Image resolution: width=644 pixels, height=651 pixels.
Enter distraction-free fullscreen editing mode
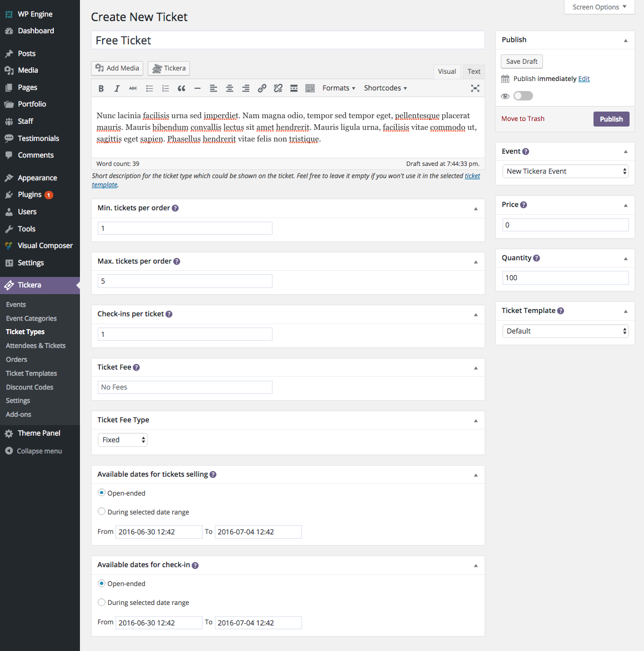(475, 88)
